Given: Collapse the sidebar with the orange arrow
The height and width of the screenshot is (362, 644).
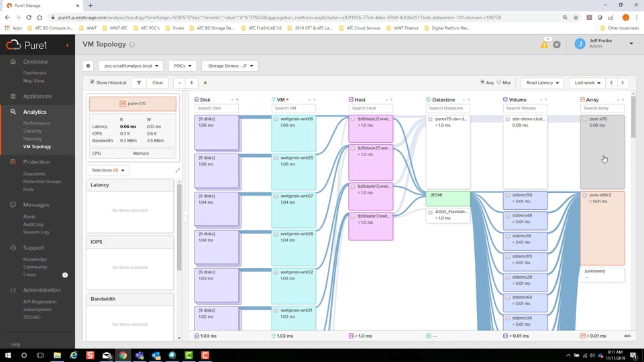Looking at the screenshot, I should (x=67, y=45).
